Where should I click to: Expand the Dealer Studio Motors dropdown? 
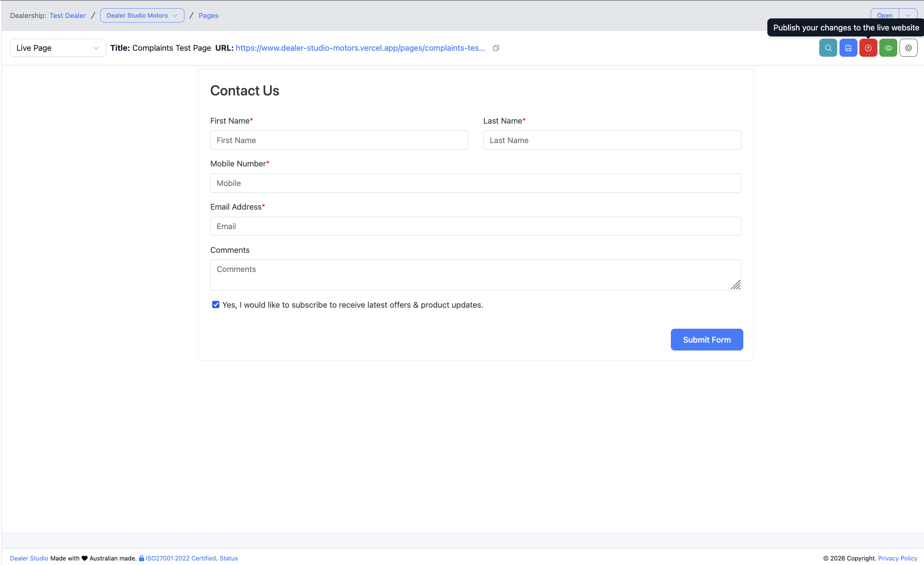142,15
